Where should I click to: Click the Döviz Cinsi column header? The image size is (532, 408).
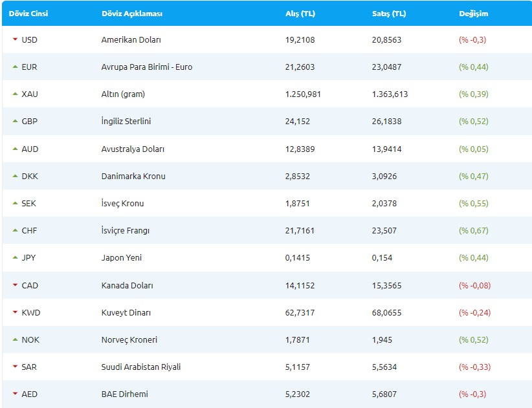28,14
